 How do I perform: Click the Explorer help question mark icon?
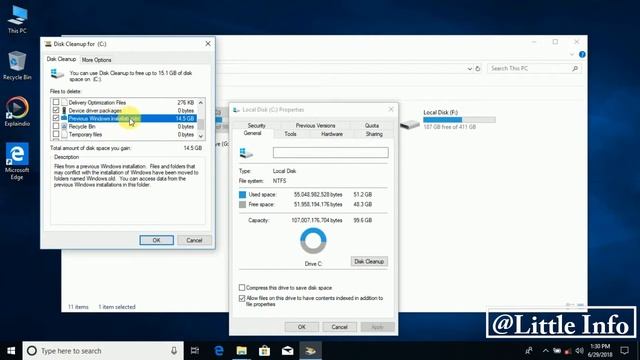(x=582, y=54)
